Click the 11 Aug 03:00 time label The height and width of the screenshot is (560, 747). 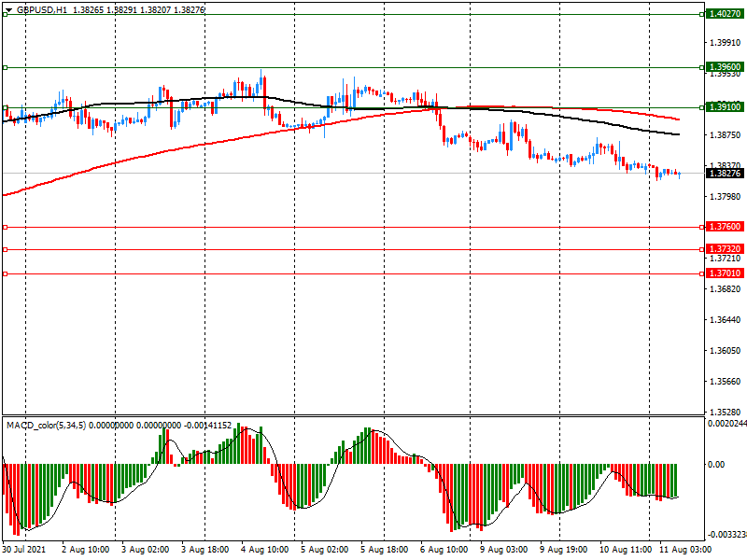(x=685, y=549)
